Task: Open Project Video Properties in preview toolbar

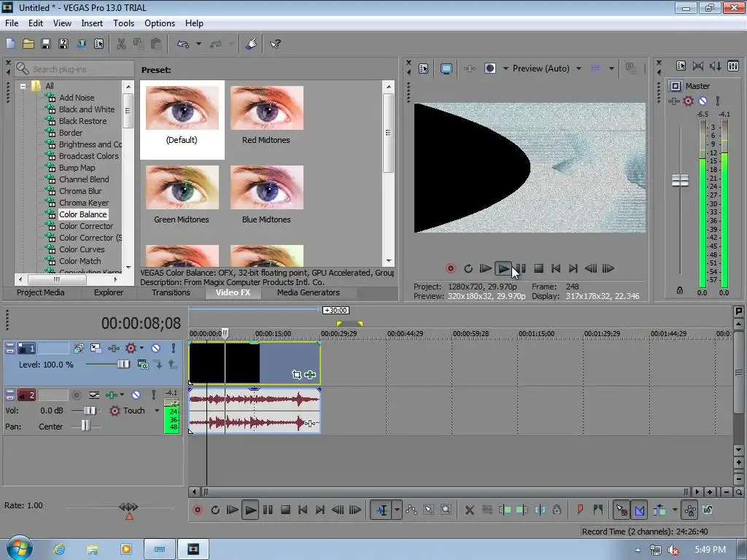Action: pyautogui.click(x=424, y=69)
